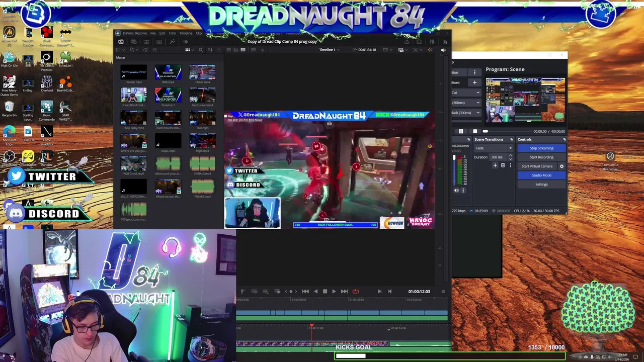Select the SPIRALS.mp3 audio clip

pyautogui.click(x=202, y=164)
